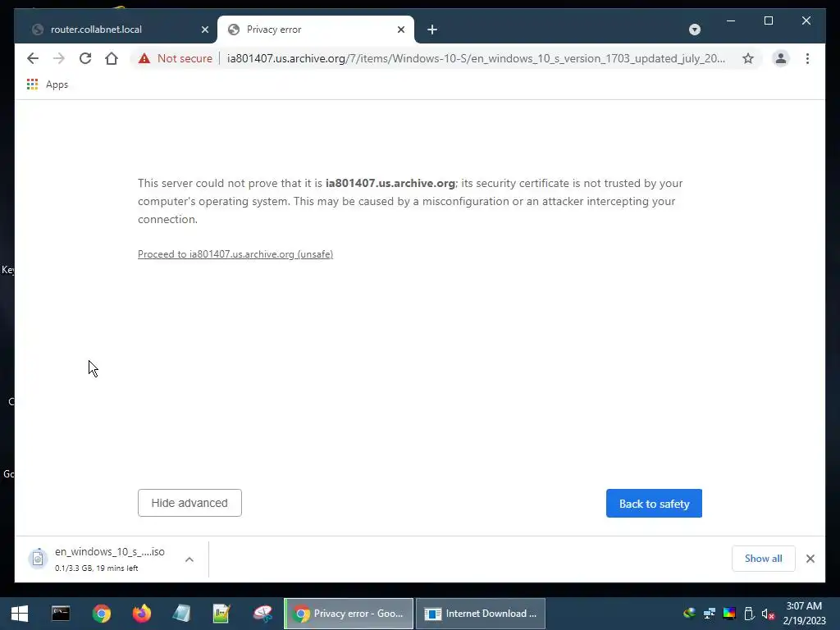
Task: Open the tab search dropdown arrow
Action: tap(694, 30)
